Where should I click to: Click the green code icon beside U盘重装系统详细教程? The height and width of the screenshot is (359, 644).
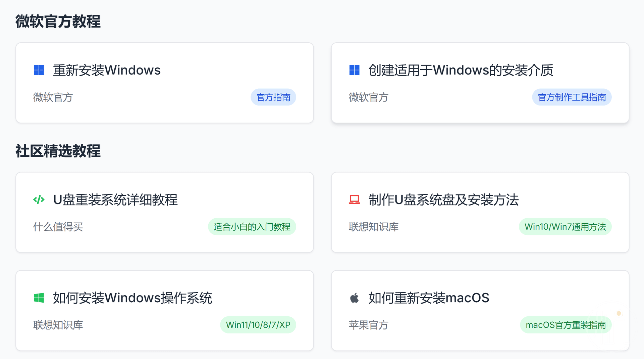[x=39, y=199]
